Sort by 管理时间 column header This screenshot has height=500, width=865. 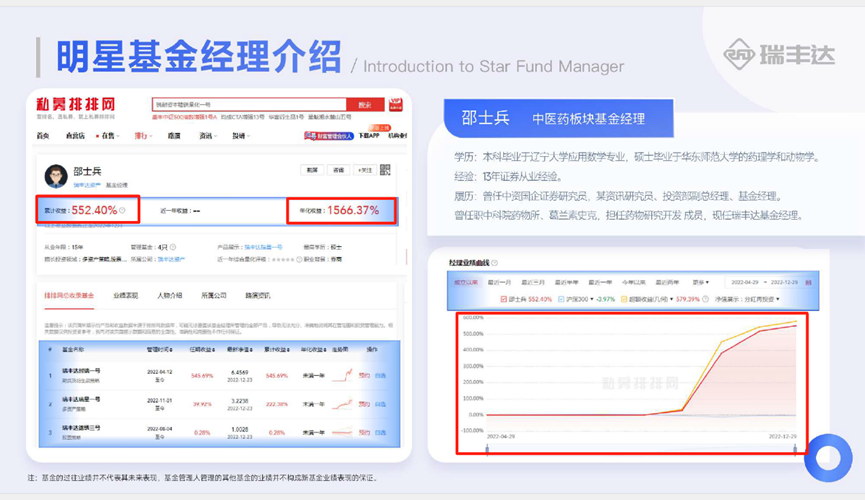[159, 349]
